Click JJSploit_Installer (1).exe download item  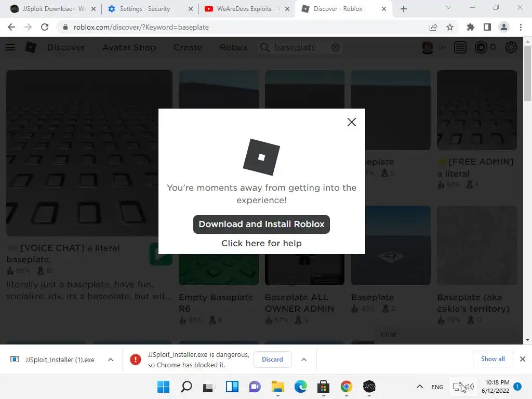click(x=54, y=360)
